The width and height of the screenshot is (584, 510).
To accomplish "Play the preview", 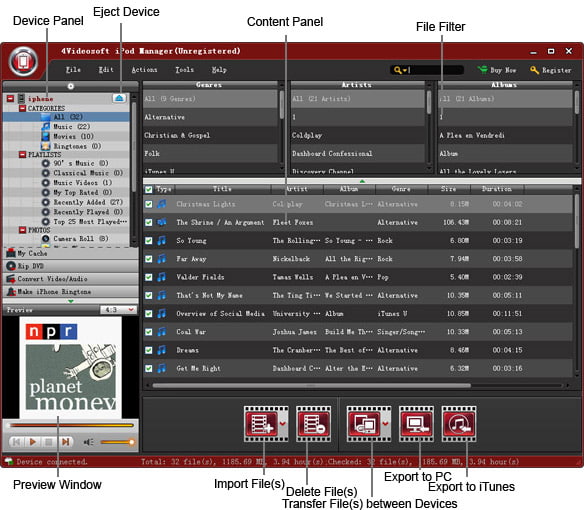I will click(x=32, y=442).
